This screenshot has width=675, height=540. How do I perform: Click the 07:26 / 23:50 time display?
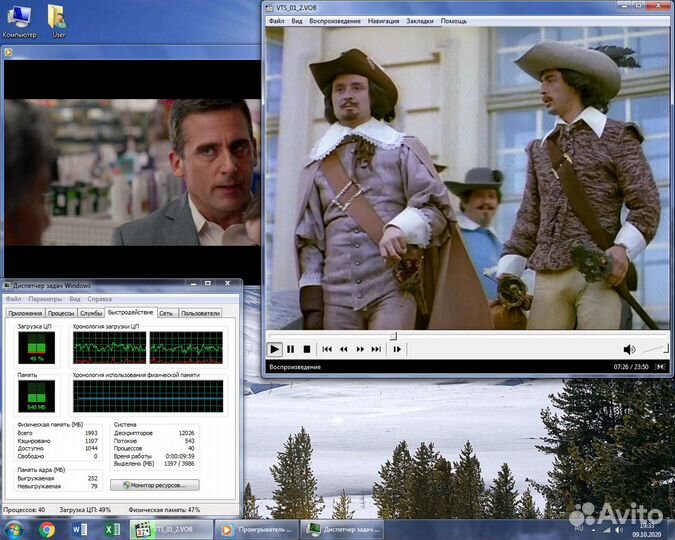631,367
